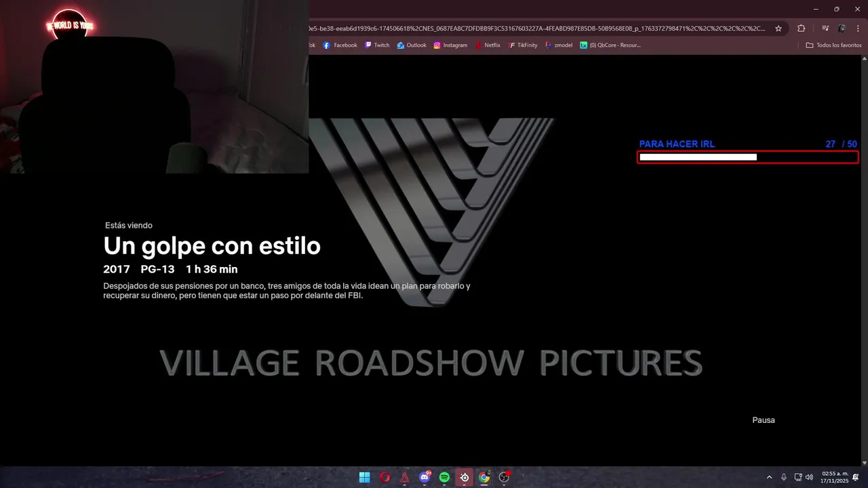Open the Chrome three-dot menu

pyautogui.click(x=858, y=28)
